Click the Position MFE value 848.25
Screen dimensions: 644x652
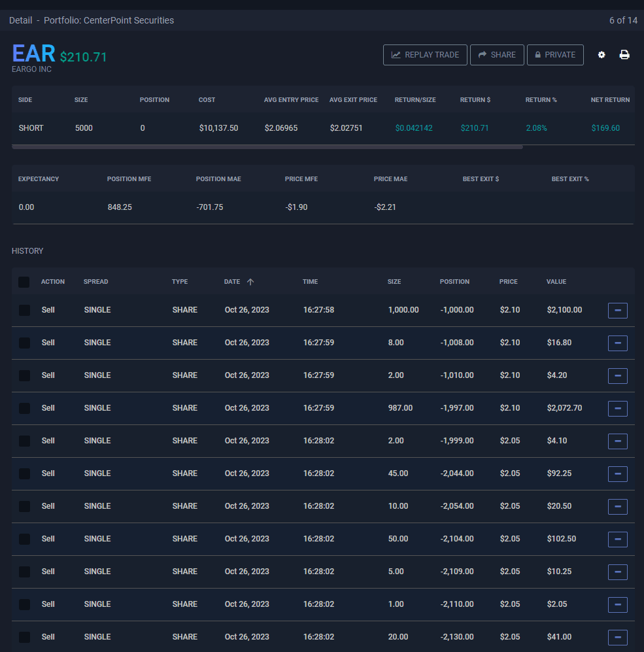[x=120, y=207]
